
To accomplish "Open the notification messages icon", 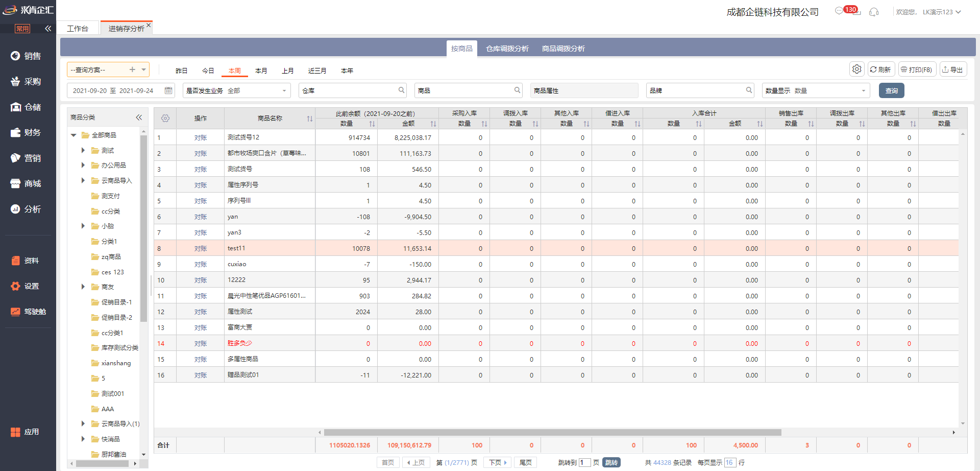I will click(x=839, y=11).
